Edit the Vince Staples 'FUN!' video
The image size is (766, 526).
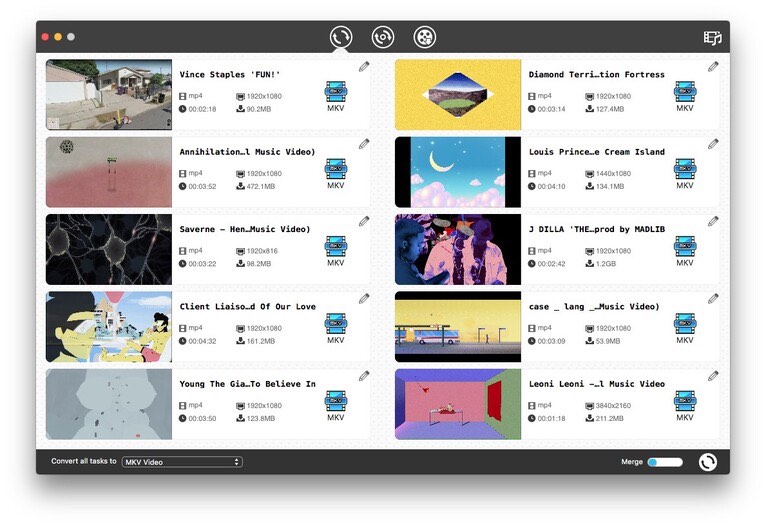(364, 66)
